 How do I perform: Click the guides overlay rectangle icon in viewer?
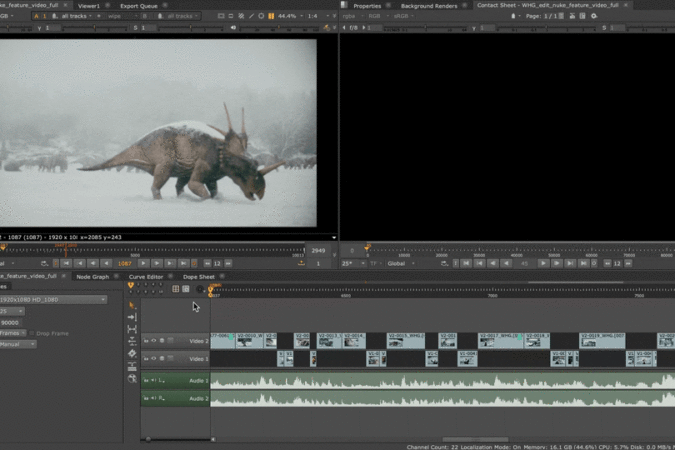tap(221, 16)
